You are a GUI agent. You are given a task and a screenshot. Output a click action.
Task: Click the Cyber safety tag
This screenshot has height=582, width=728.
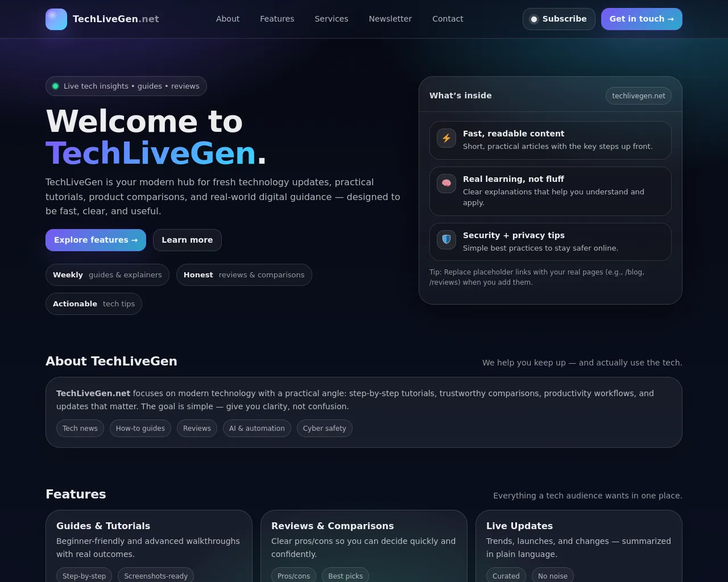pyautogui.click(x=324, y=429)
